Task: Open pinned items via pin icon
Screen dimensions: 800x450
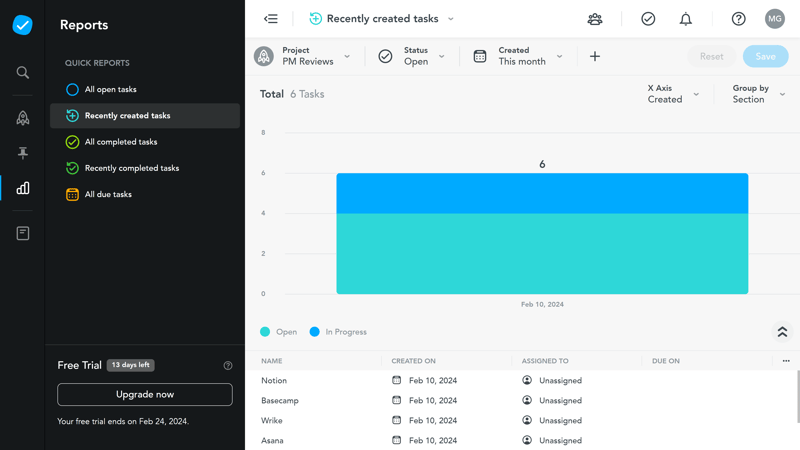Action: [22, 153]
